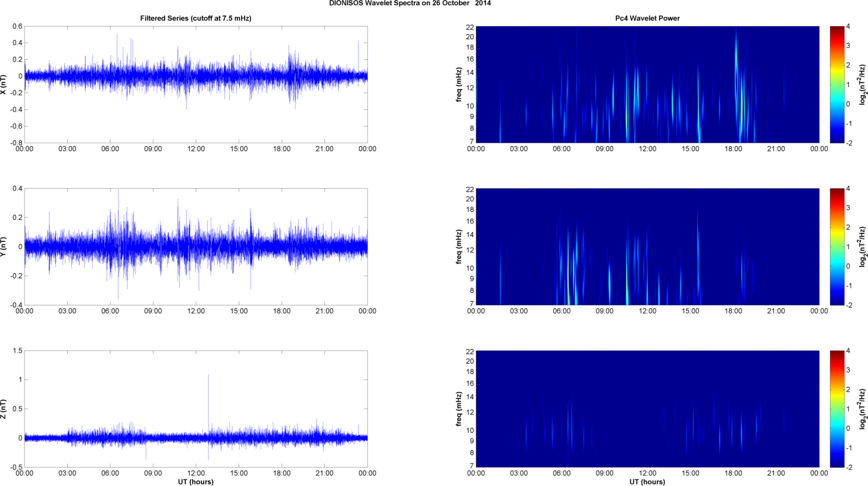This screenshot has width=868, height=486.
Task: Click the '0.4' tick on Y axis
Action: pyautogui.click(x=17, y=188)
